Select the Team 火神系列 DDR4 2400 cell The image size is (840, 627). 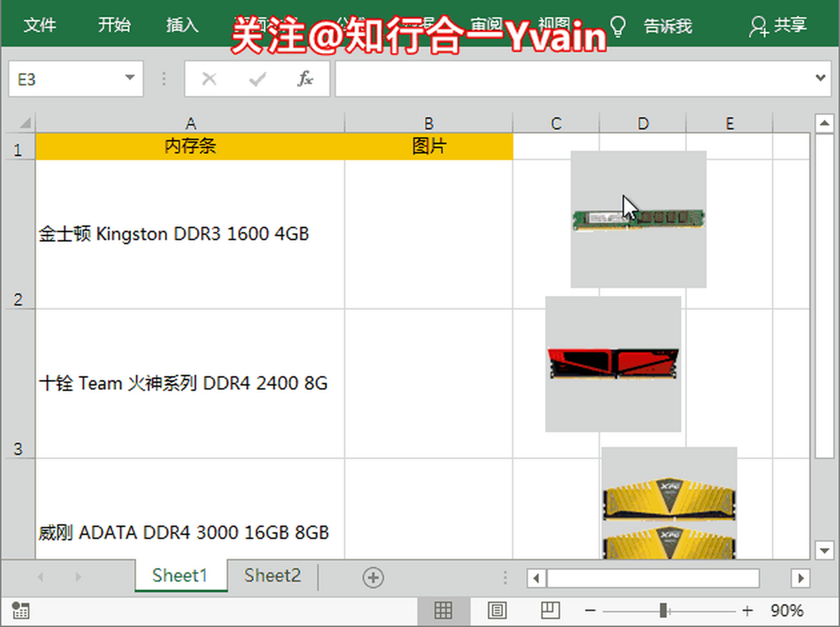coord(190,384)
